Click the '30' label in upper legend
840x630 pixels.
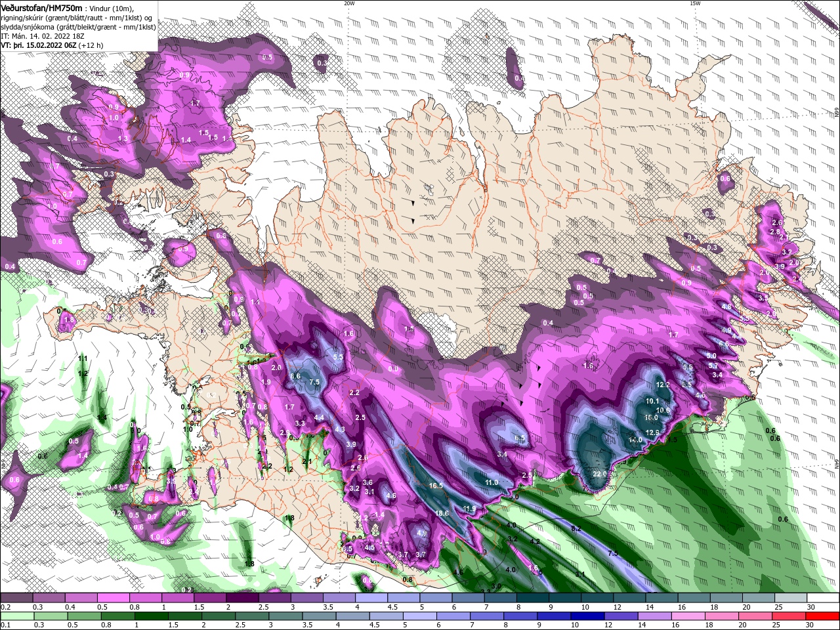(810, 607)
